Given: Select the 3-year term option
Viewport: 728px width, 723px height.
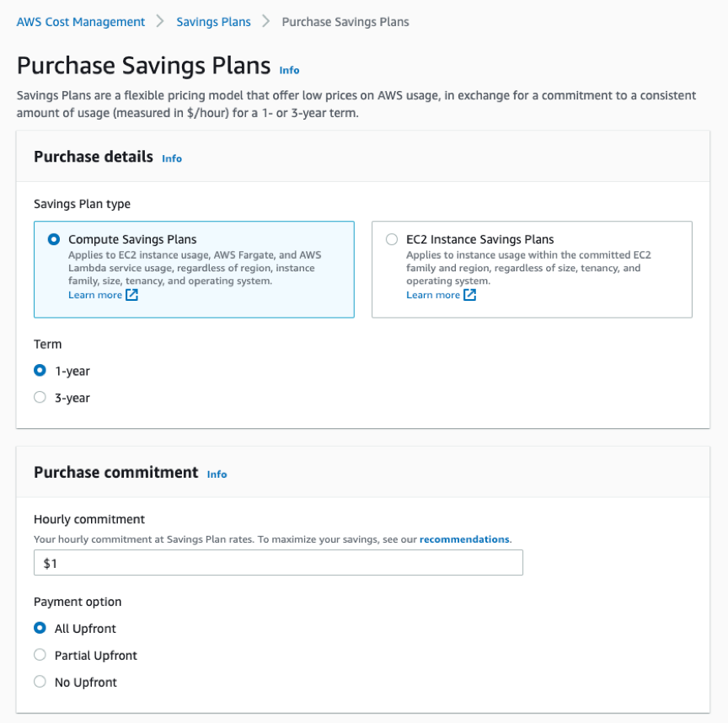Looking at the screenshot, I should [39, 397].
